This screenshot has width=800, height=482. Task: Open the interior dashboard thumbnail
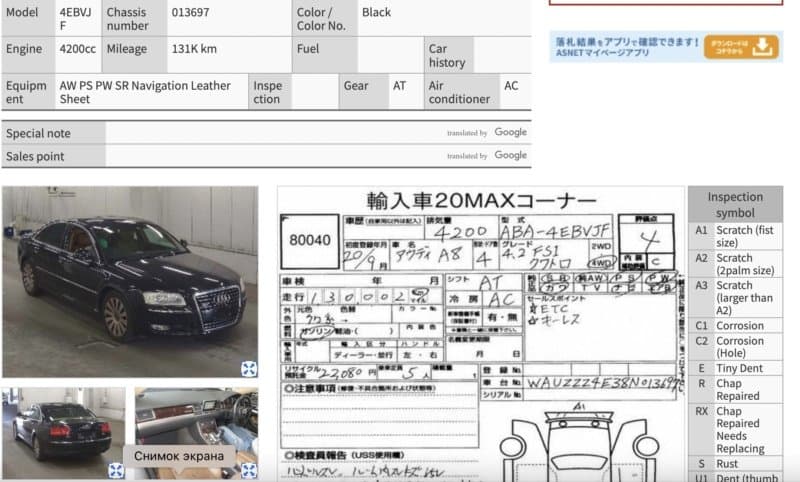point(196,433)
